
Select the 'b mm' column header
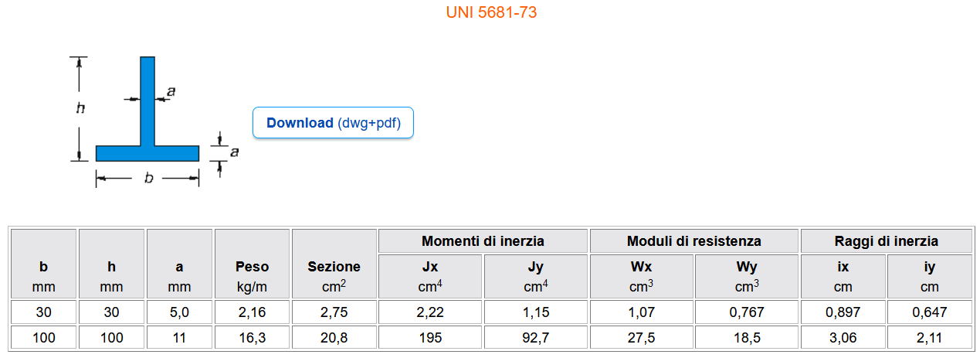click(43, 276)
